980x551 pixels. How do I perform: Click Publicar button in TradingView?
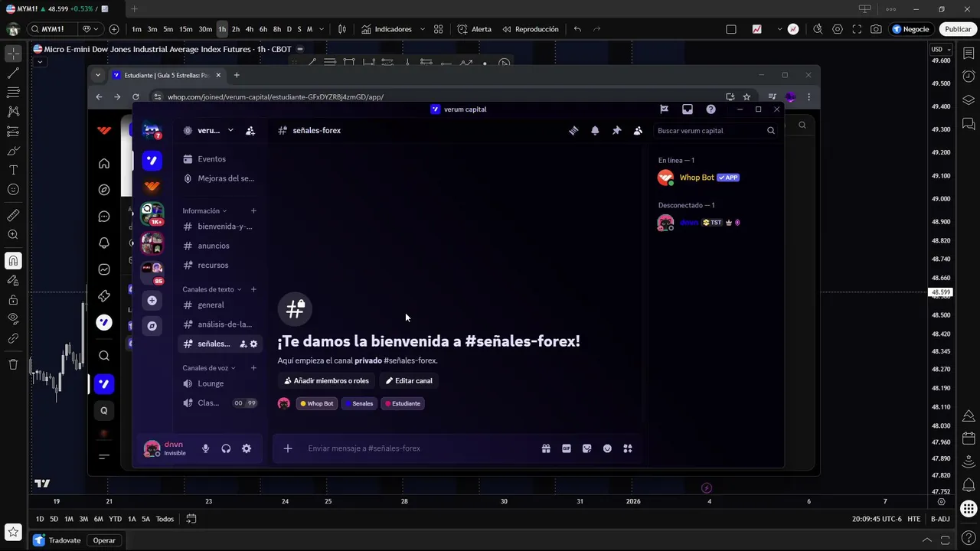[x=958, y=29]
